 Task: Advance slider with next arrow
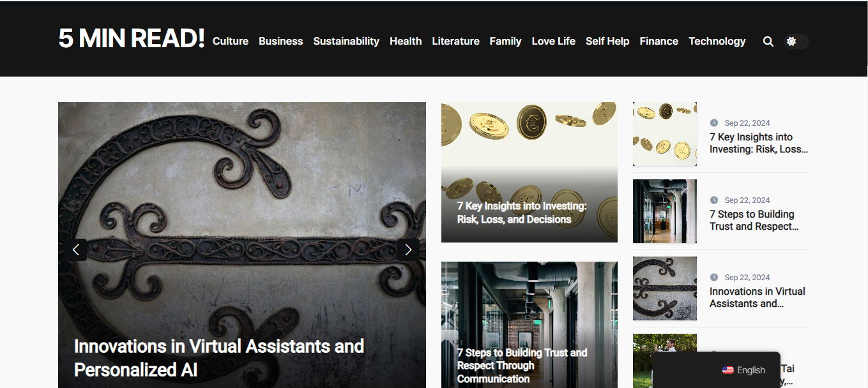[x=408, y=250]
